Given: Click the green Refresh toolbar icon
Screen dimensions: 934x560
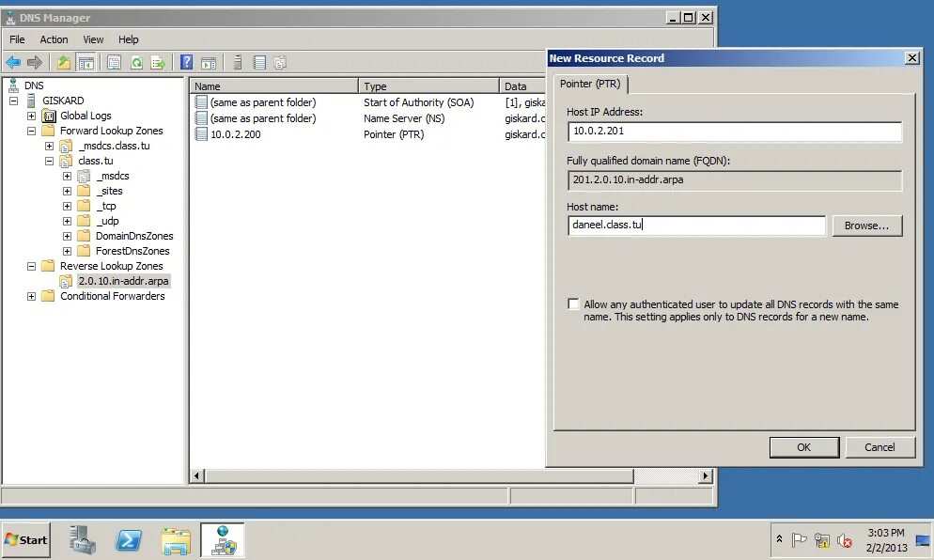Looking at the screenshot, I should [x=136, y=62].
